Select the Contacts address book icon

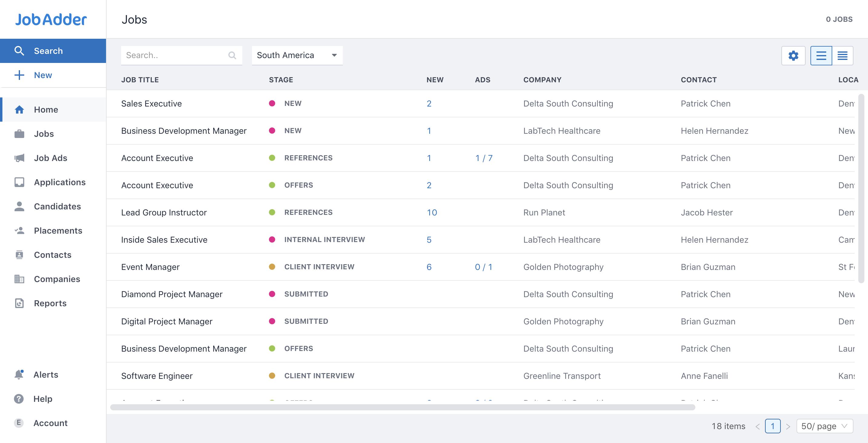(19, 255)
